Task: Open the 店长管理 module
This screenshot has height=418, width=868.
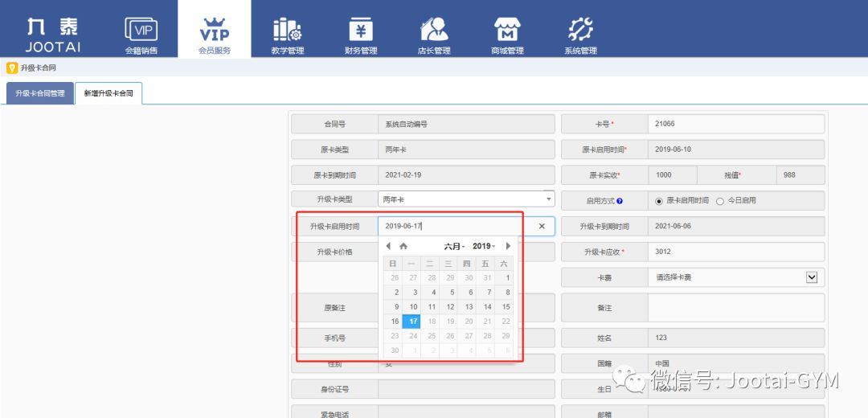Action: pos(434,35)
